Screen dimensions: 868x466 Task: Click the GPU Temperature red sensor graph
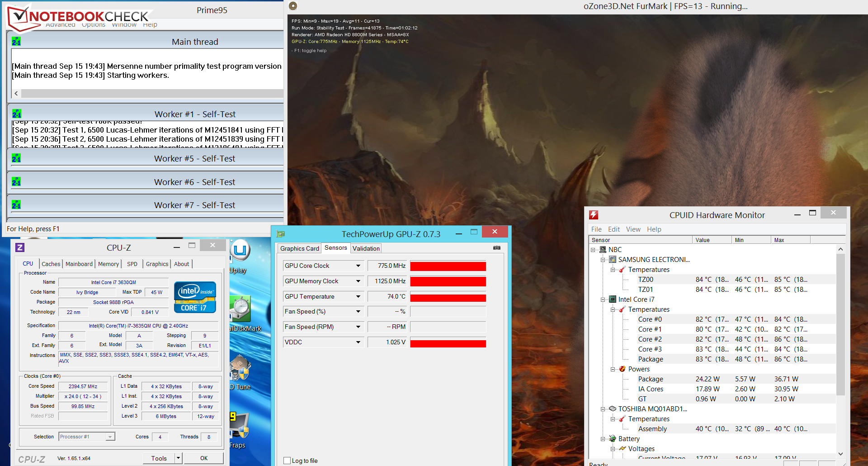point(448,297)
